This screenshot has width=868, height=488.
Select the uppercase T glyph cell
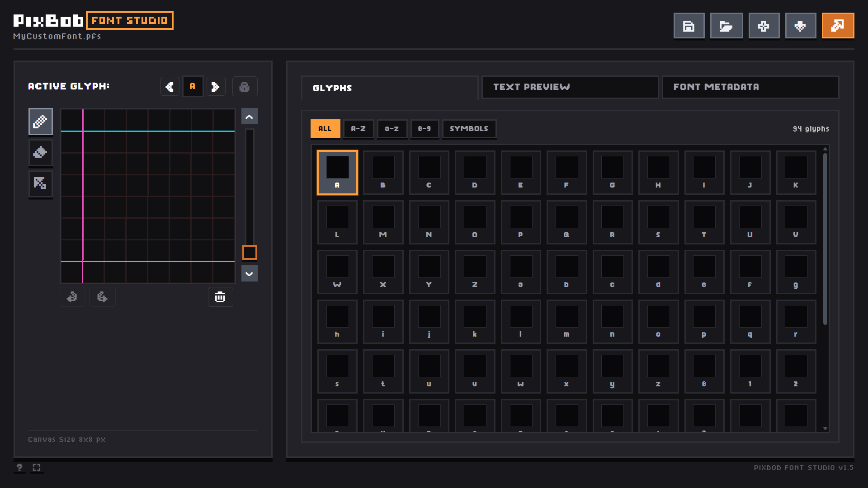tap(704, 222)
